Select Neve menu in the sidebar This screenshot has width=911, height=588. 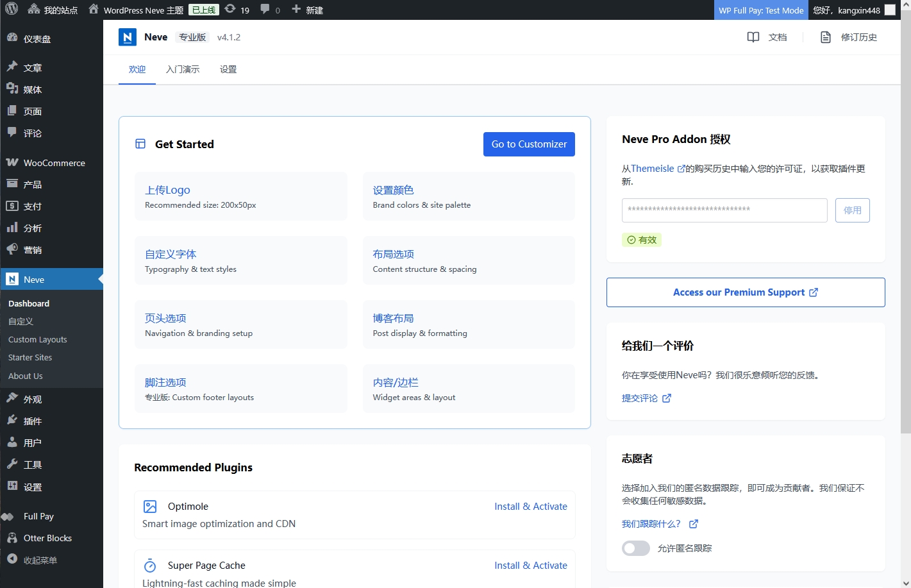51,279
